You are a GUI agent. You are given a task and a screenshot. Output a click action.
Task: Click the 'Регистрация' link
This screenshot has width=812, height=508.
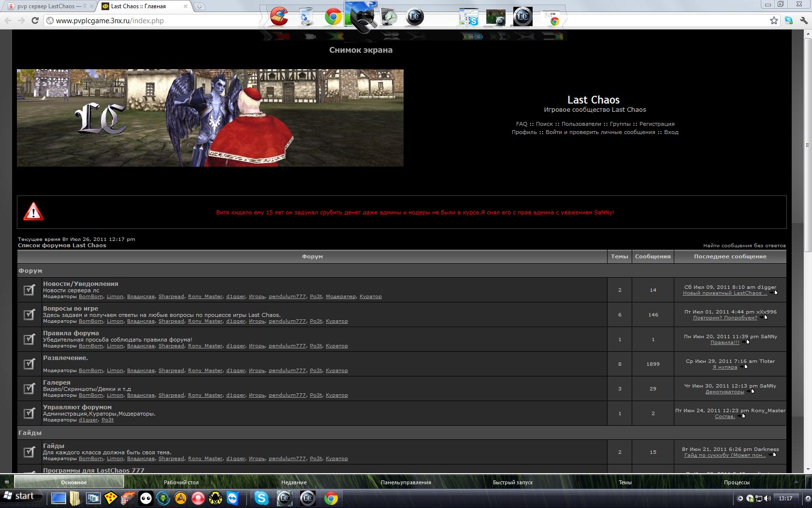657,124
